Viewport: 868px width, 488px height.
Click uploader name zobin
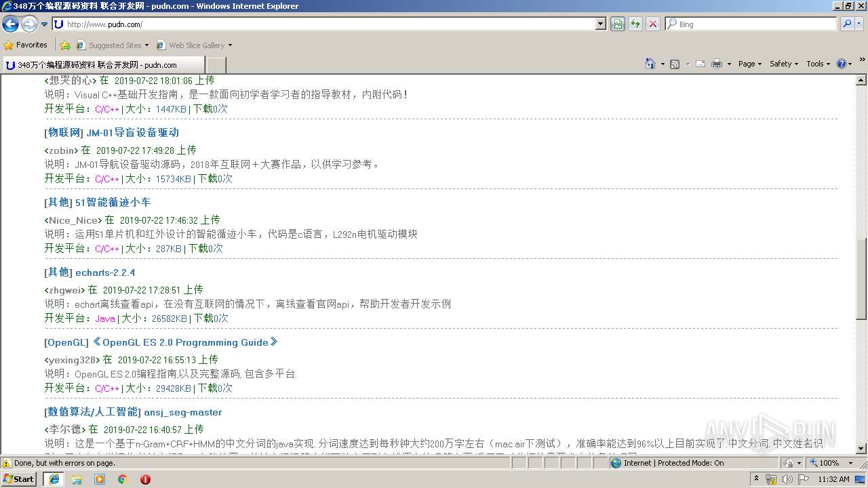[x=62, y=150]
